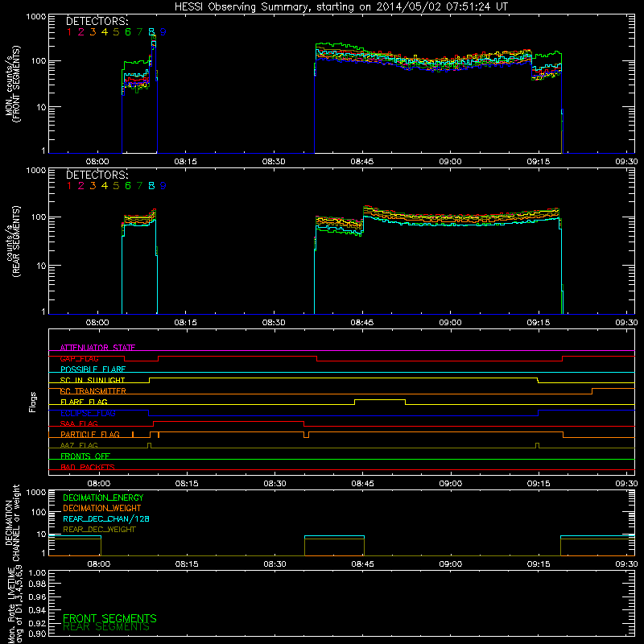Click the AAZ_FLAG label
The image size is (644, 644).
click(79, 445)
